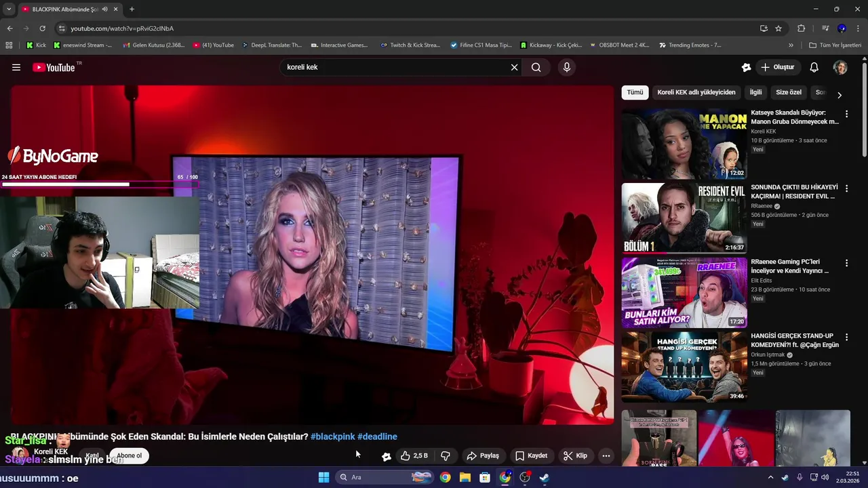Open DeepL Translate bookmark
The width and height of the screenshot is (868, 488).
(x=272, y=45)
